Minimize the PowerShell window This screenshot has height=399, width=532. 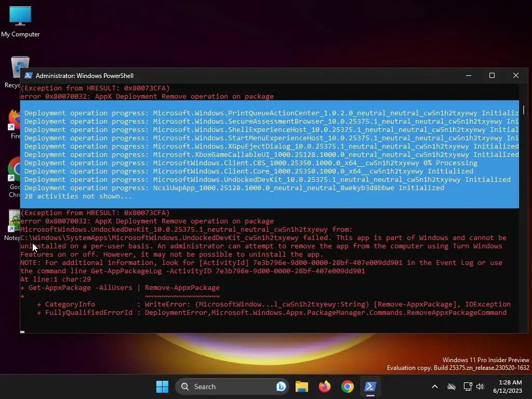pos(469,76)
